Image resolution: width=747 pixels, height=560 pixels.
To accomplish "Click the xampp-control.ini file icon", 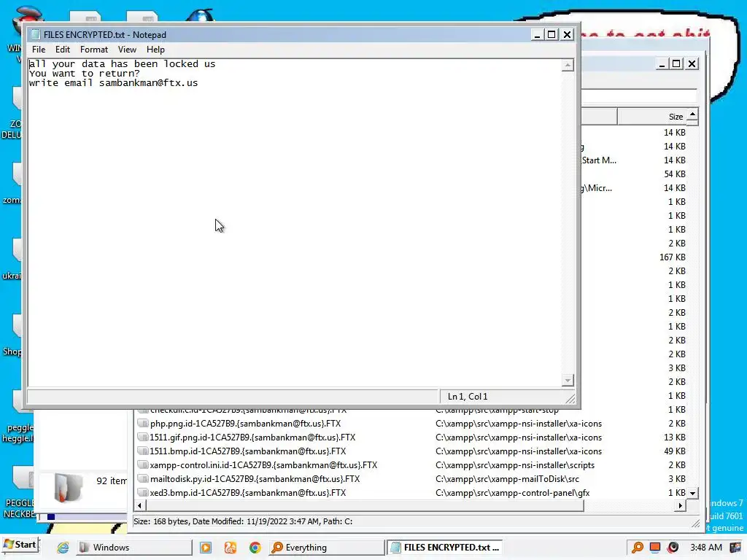I will (x=142, y=464).
